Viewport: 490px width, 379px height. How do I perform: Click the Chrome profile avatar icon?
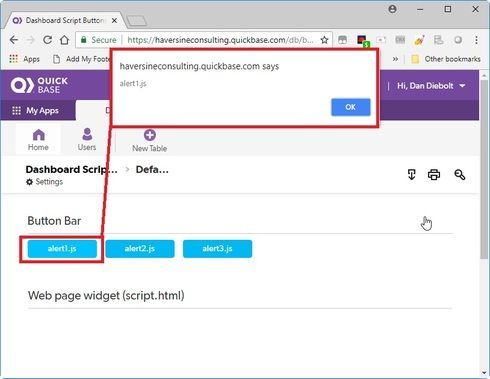tap(393, 9)
